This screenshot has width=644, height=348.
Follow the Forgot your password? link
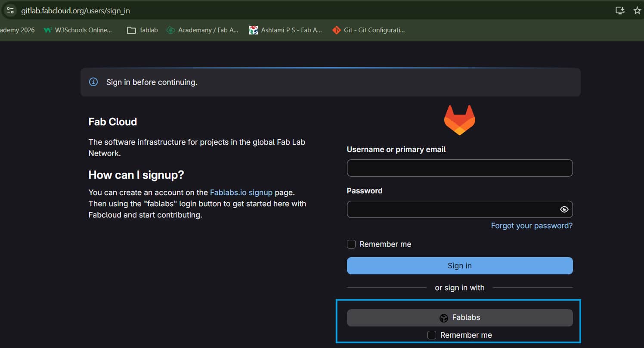[x=532, y=226]
